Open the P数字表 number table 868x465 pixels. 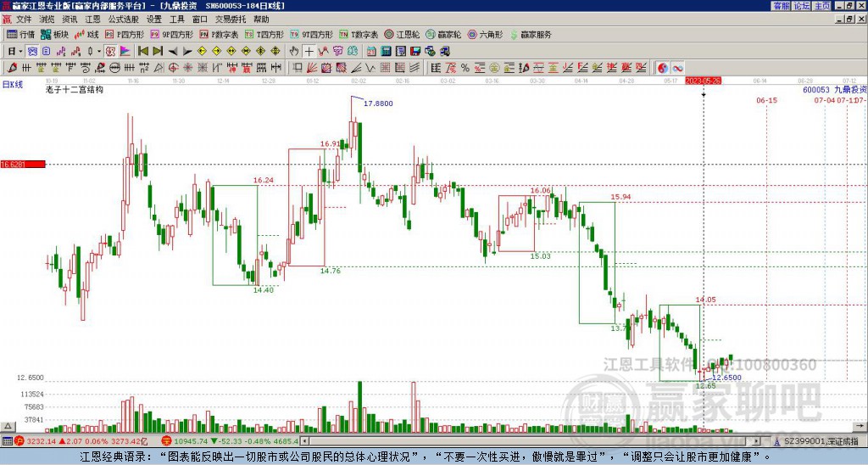[x=219, y=34]
